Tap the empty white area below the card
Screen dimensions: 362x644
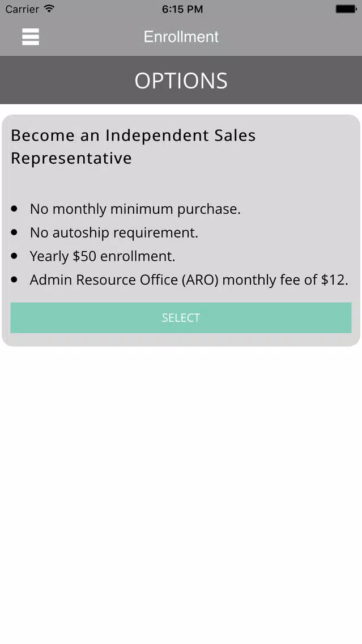181,493
